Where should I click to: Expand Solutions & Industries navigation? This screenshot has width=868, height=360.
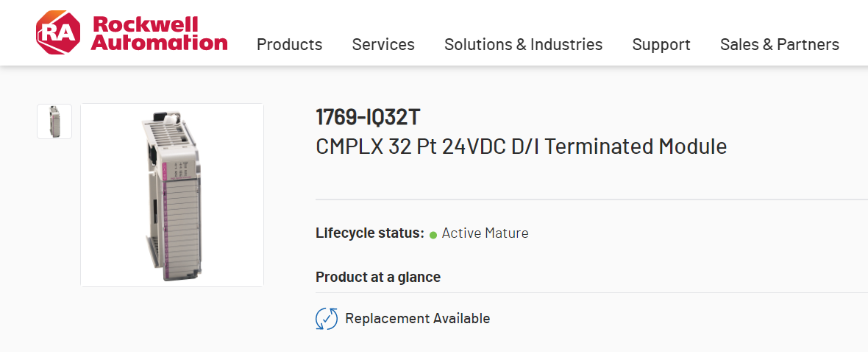(x=523, y=44)
